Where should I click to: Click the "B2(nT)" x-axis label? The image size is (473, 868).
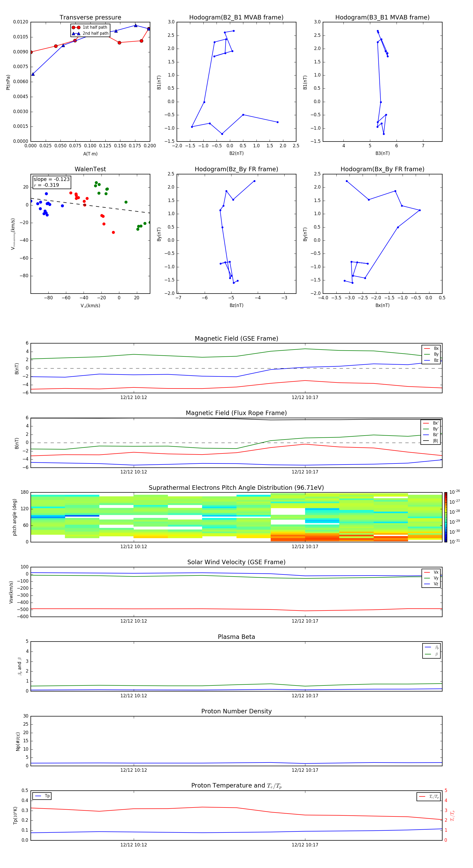pyautogui.click(x=236, y=154)
